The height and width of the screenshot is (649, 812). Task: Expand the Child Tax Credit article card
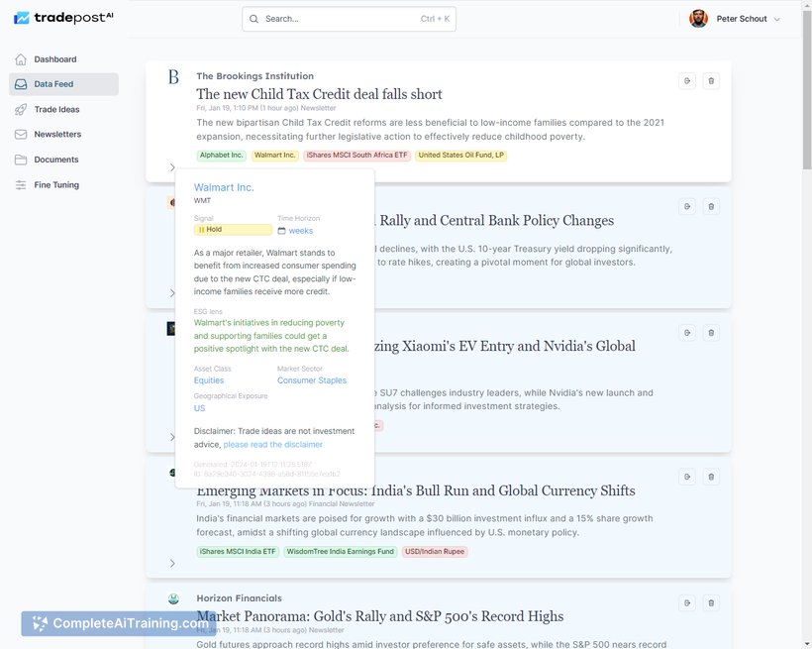[172, 166]
